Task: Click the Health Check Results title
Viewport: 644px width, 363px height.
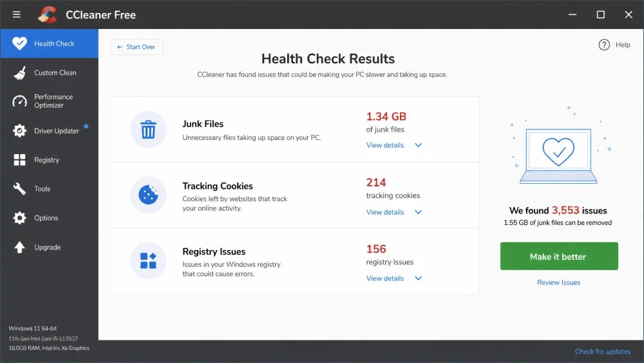Action: [x=328, y=59]
